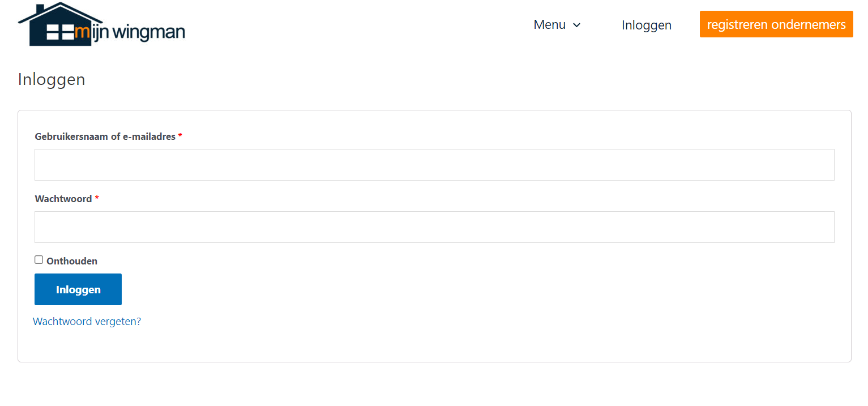Click the Onthouden label text
The height and width of the screenshot is (406, 868).
coord(72,261)
